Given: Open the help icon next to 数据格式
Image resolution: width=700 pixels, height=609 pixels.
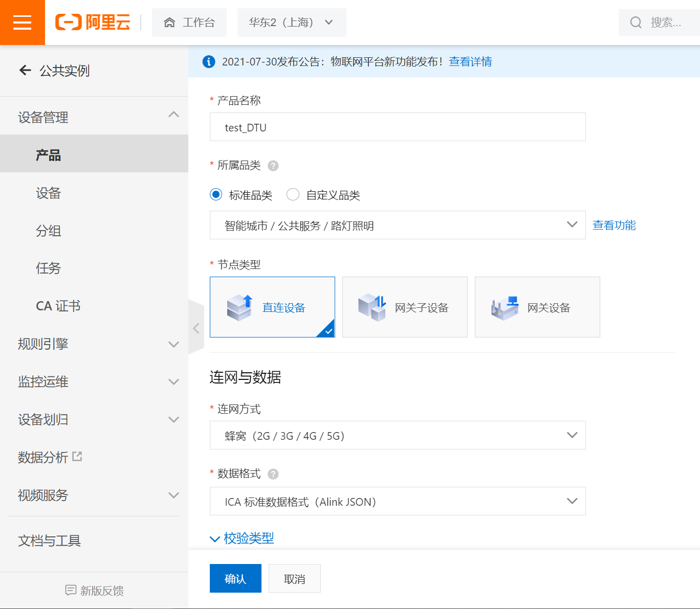Looking at the screenshot, I should pos(273,474).
